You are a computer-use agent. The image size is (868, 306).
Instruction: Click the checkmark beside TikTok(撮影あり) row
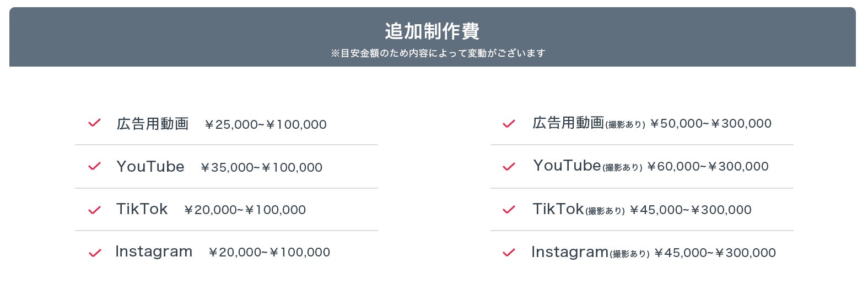tap(509, 210)
